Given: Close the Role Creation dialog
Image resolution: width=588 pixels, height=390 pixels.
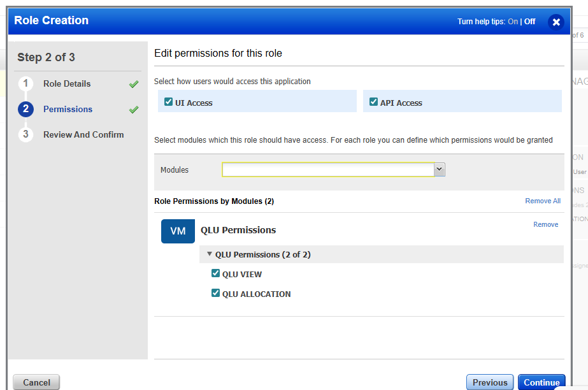Looking at the screenshot, I should (x=556, y=22).
